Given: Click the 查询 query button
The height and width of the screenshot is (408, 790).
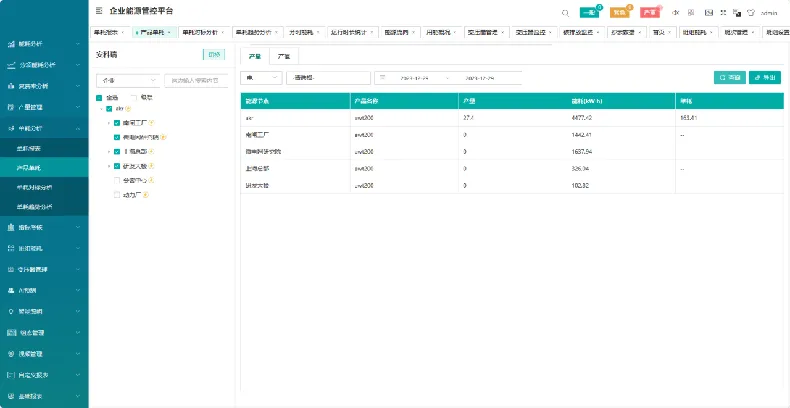Looking at the screenshot, I should click(730, 78).
